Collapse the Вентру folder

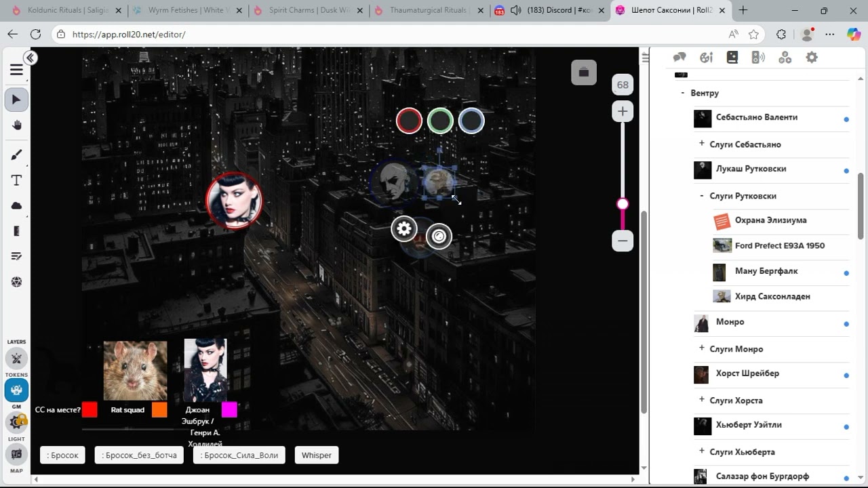(x=683, y=93)
